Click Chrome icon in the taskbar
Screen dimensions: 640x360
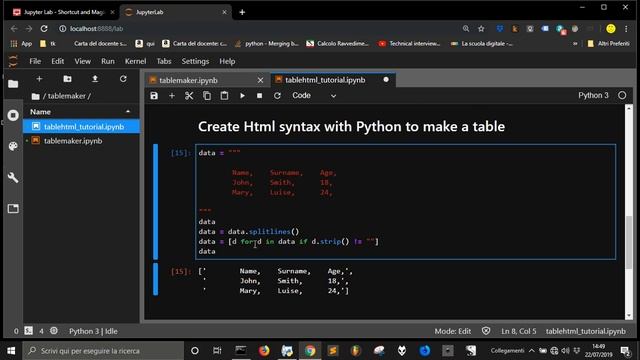310,351
